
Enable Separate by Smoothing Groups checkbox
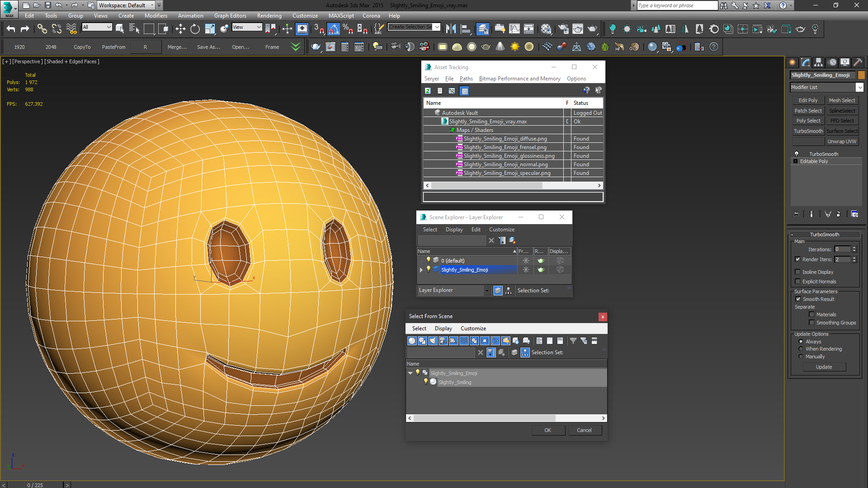[x=811, y=323]
